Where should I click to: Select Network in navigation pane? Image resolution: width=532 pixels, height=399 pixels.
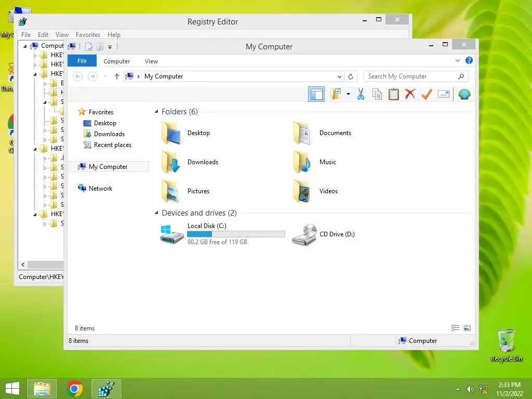pyautogui.click(x=100, y=188)
